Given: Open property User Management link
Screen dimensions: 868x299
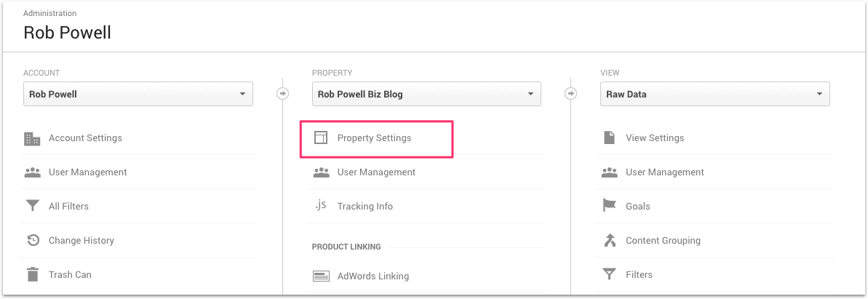Looking at the screenshot, I should [x=376, y=172].
